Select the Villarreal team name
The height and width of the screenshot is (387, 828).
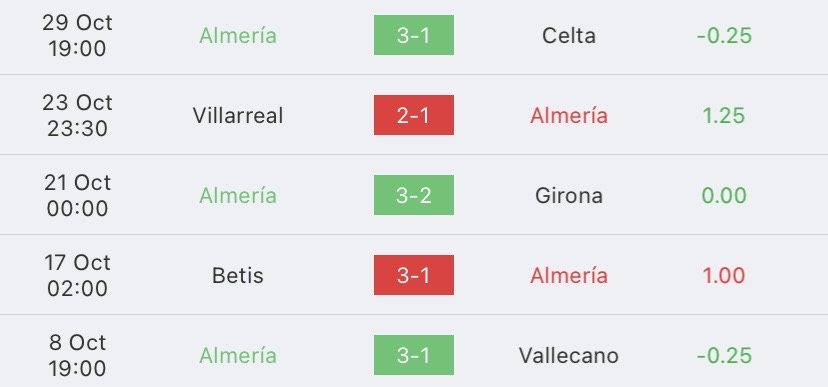pos(238,116)
